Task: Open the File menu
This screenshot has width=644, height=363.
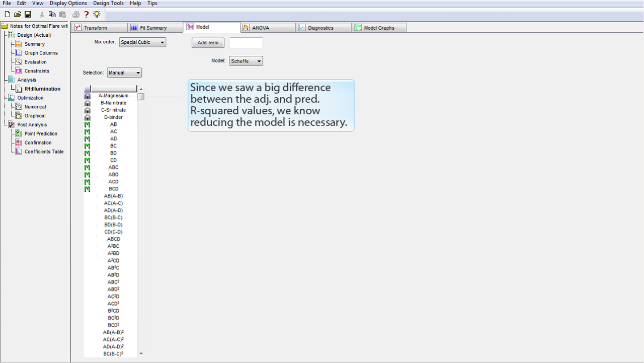Action: [x=7, y=3]
